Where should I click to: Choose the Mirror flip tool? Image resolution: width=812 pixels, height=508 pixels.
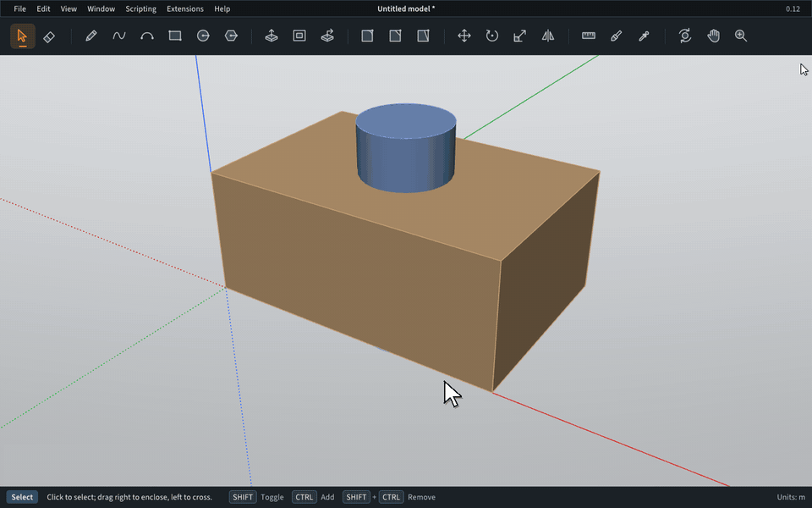click(548, 36)
